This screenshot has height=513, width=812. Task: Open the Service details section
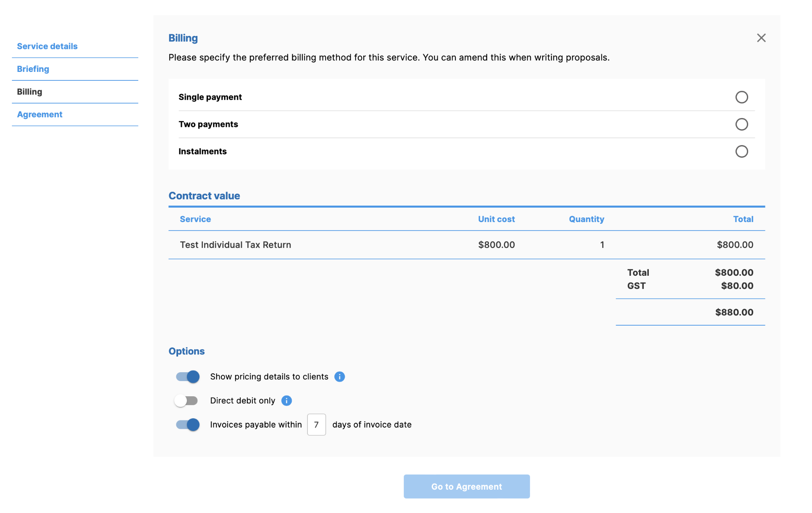[47, 46]
